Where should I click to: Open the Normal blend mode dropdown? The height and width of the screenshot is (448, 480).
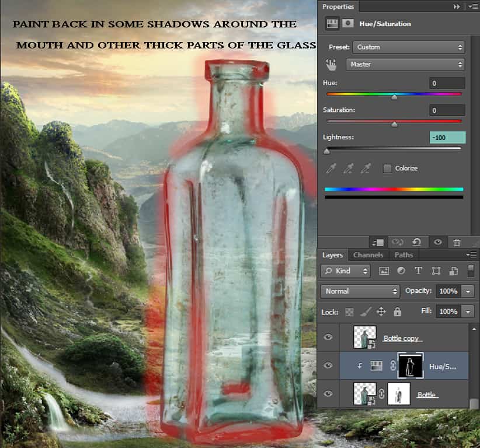pyautogui.click(x=360, y=291)
